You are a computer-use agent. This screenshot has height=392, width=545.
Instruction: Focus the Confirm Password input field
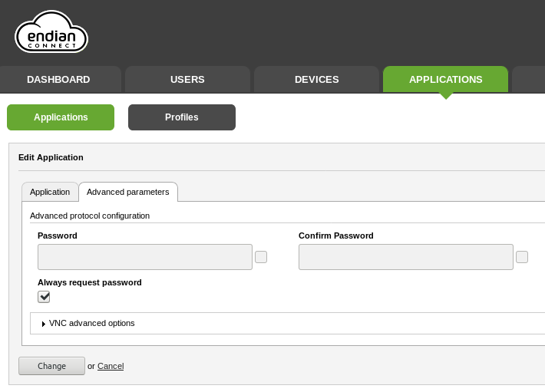click(x=406, y=257)
